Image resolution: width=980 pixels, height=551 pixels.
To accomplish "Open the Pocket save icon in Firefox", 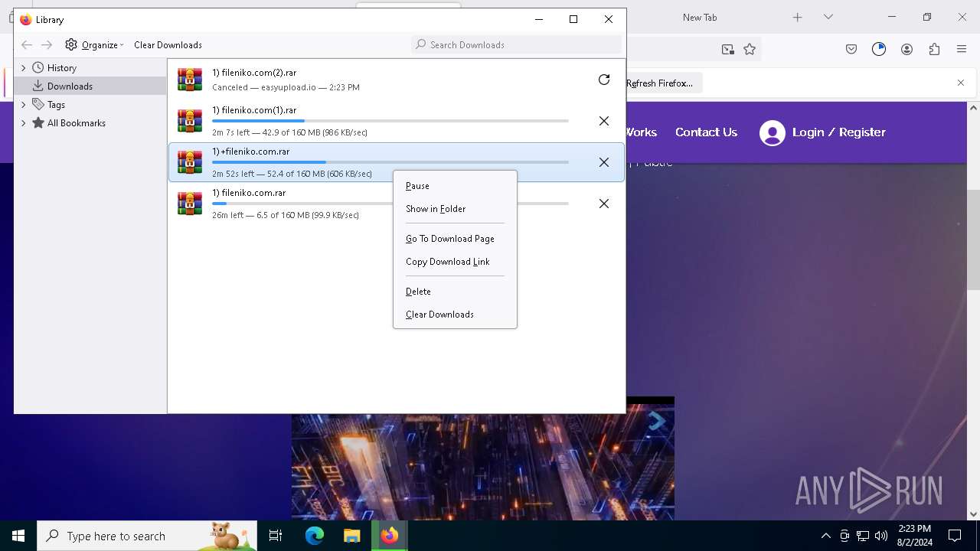I will [851, 49].
